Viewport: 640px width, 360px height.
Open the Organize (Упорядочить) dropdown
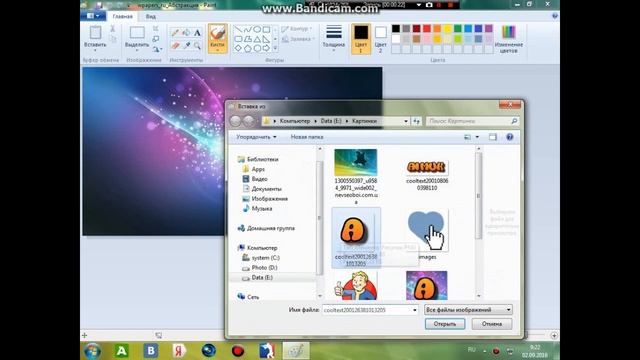coord(256,137)
